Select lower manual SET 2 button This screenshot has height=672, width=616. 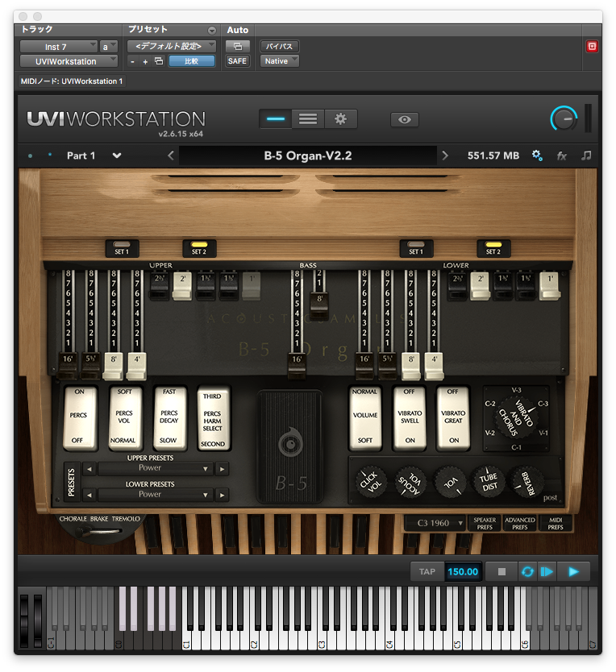tap(493, 248)
